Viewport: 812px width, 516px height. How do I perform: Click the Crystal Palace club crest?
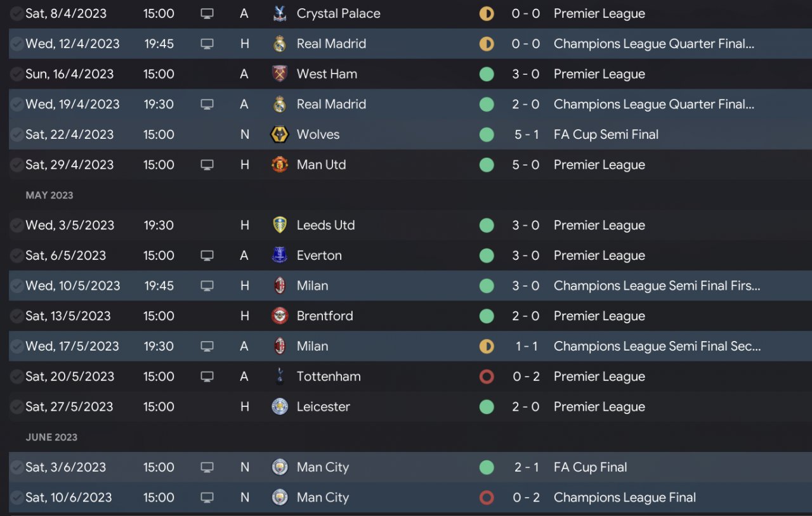[280, 13]
